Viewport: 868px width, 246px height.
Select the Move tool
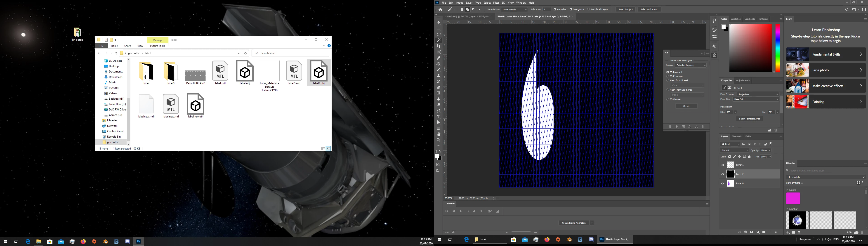tap(438, 23)
